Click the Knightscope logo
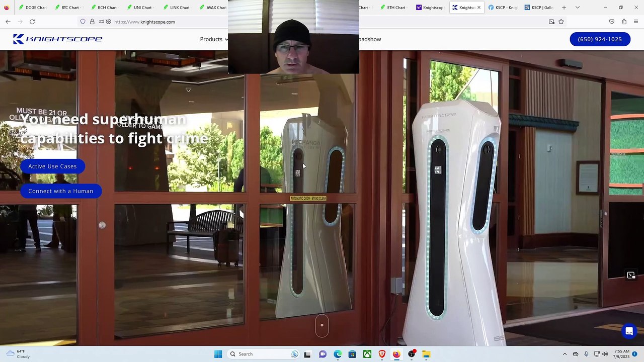This screenshot has width=644, height=362. click(x=57, y=39)
